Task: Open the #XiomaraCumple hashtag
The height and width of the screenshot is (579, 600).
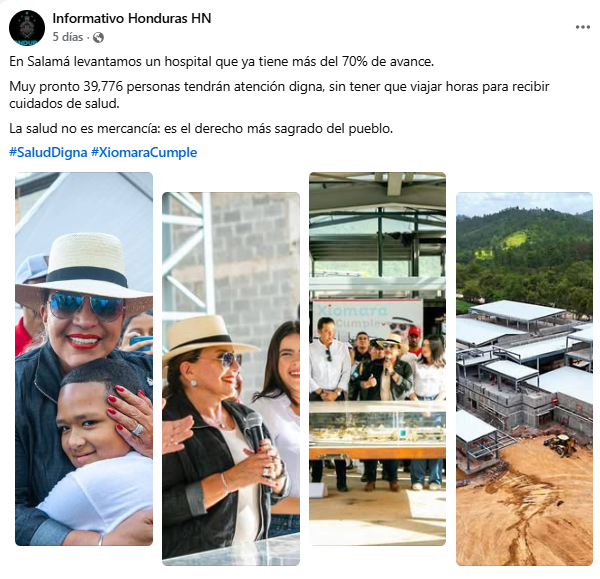Action: click(144, 152)
